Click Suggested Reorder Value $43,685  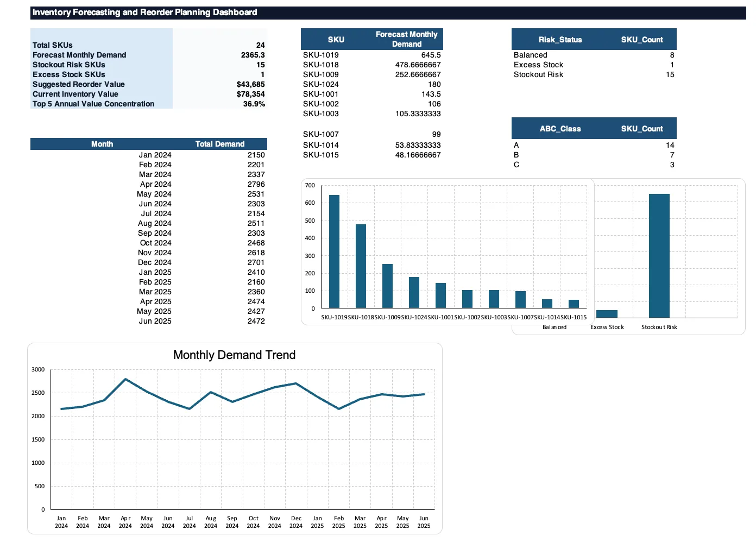coord(250,84)
